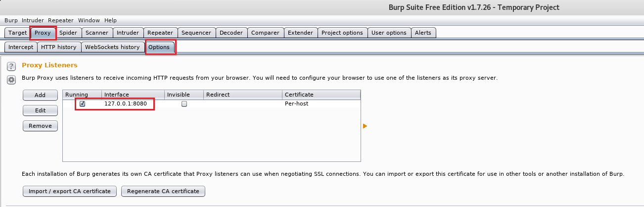The height and width of the screenshot is (207, 644).
Task: Go to the Intruder tool tab
Action: pos(128,33)
